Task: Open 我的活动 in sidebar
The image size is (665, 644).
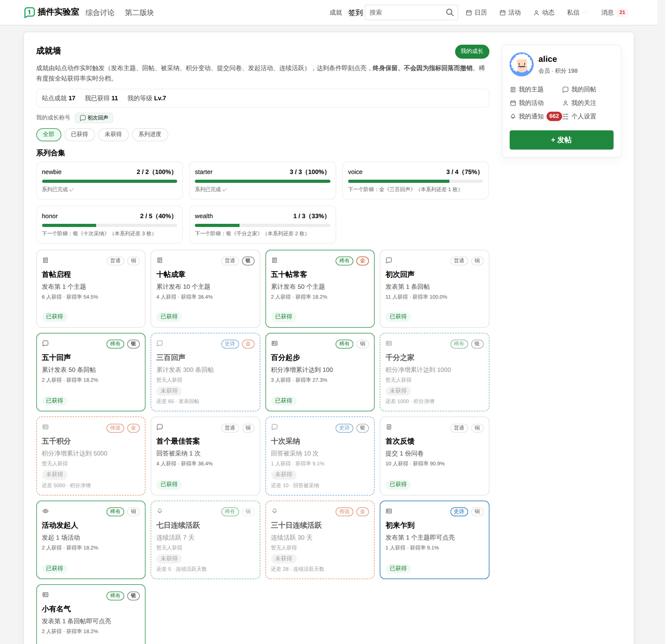Action: pos(527,103)
